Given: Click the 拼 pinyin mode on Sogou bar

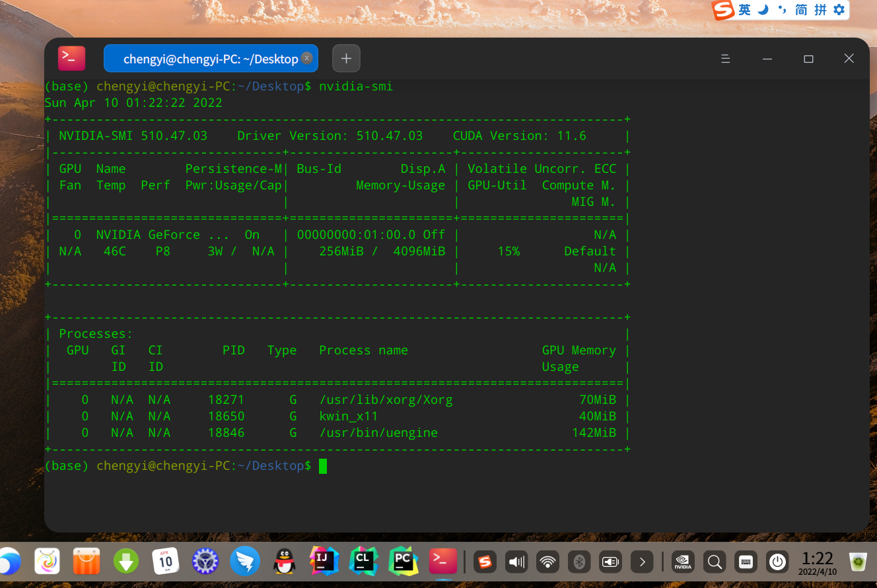Looking at the screenshot, I should (x=820, y=10).
